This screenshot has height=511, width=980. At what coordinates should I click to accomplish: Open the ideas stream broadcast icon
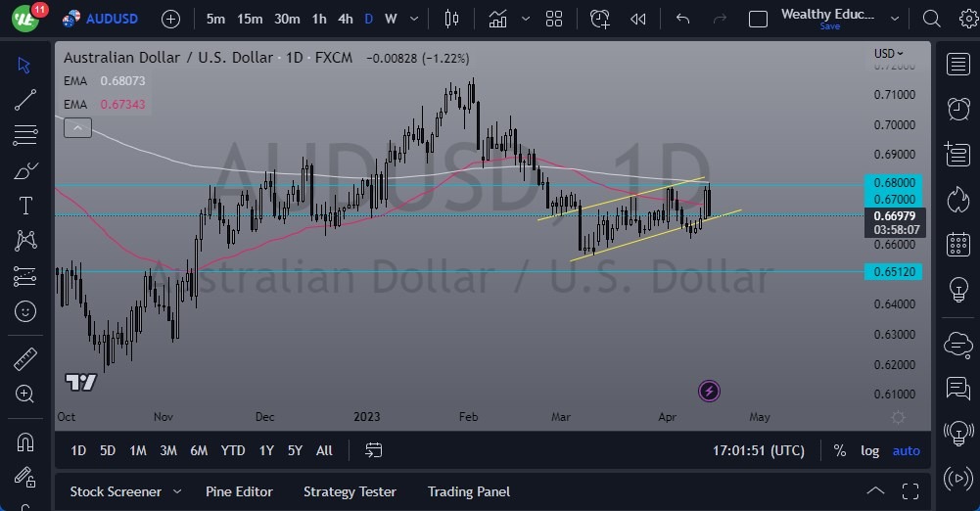coord(958,433)
